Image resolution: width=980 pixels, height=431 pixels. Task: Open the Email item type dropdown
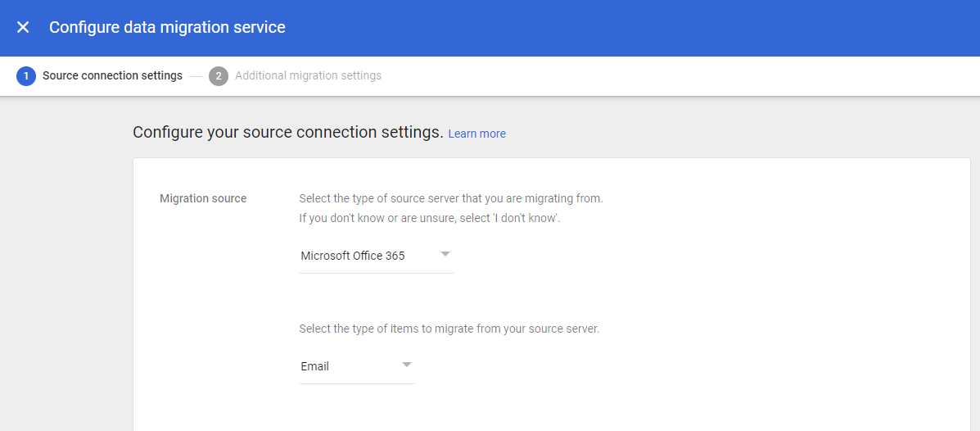[x=357, y=366]
